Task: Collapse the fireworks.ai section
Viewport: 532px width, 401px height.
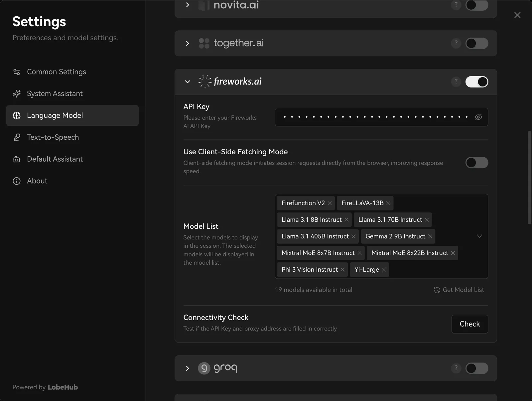Action: [188, 82]
